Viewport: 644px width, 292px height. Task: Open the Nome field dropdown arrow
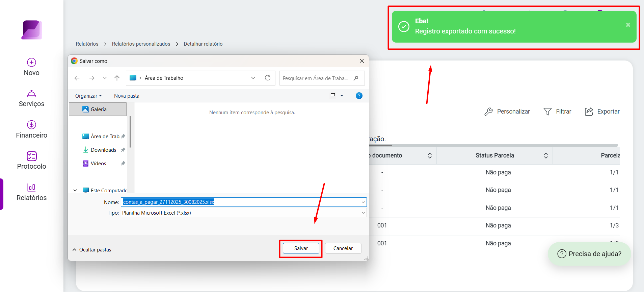pos(363,202)
